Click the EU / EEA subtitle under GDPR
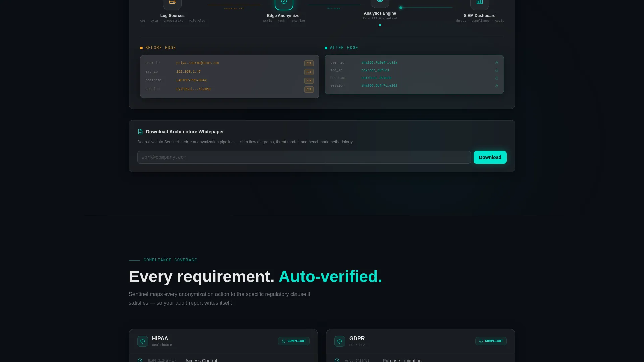The width and height of the screenshot is (644, 362). coord(357,345)
